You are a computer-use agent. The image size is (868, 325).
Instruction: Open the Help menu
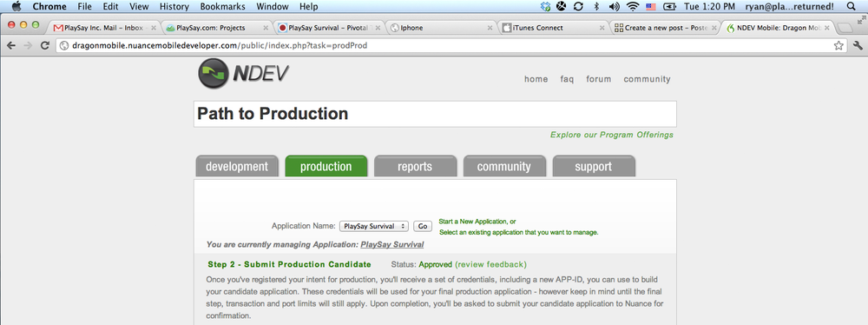point(308,7)
